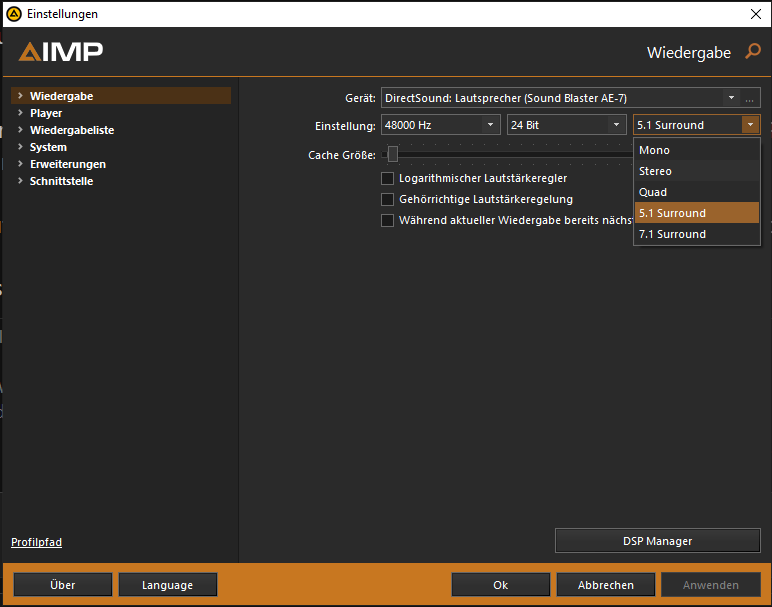Screen dimensions: 772x607
Task: Open the Profilpfad link
Action: (36, 542)
